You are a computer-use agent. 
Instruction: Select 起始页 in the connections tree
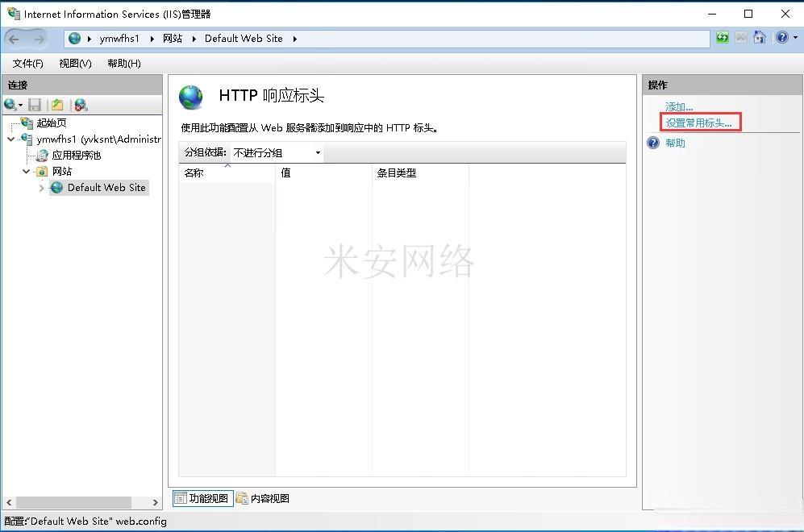[52, 123]
